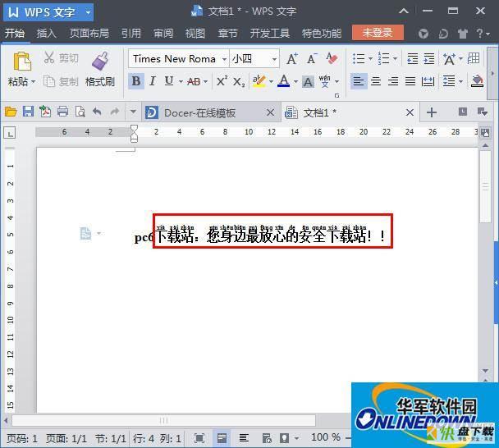Increase font size with A+ icon
The image size is (499, 448).
292,59
